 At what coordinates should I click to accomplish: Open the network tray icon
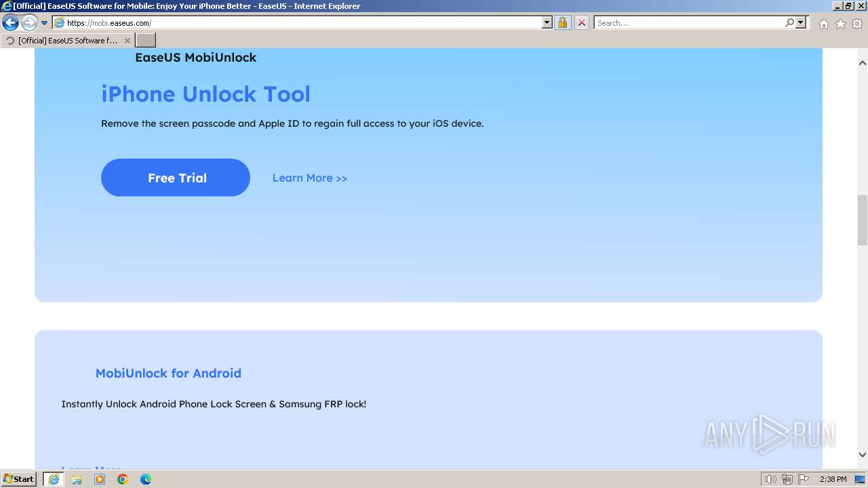787,479
